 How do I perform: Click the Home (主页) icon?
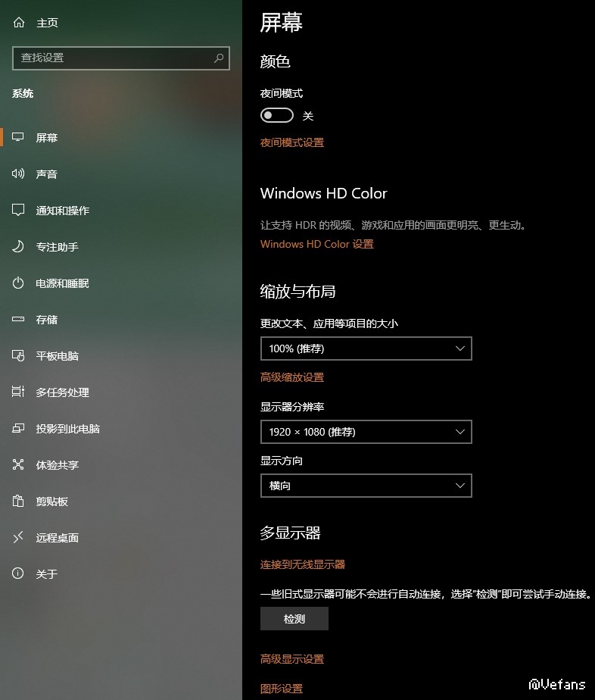pyautogui.click(x=19, y=22)
